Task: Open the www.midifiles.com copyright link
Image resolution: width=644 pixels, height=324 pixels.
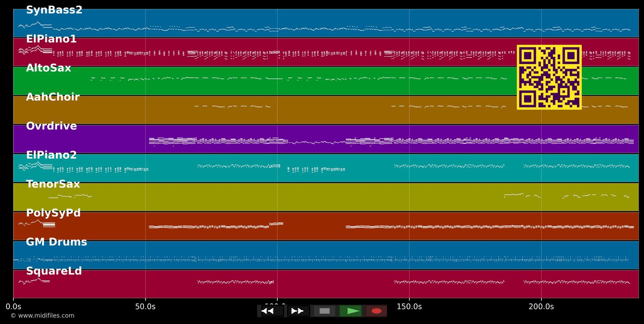Action: pos(42,316)
